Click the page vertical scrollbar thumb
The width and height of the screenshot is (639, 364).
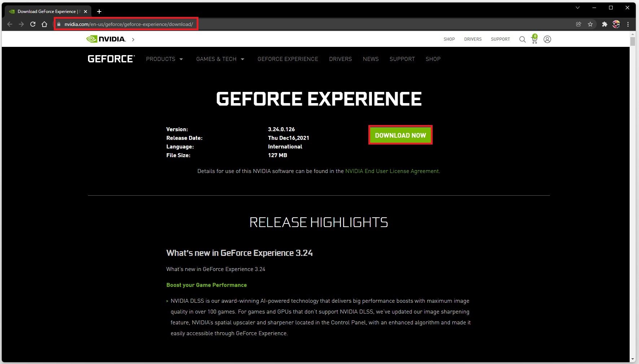pyautogui.click(x=633, y=41)
